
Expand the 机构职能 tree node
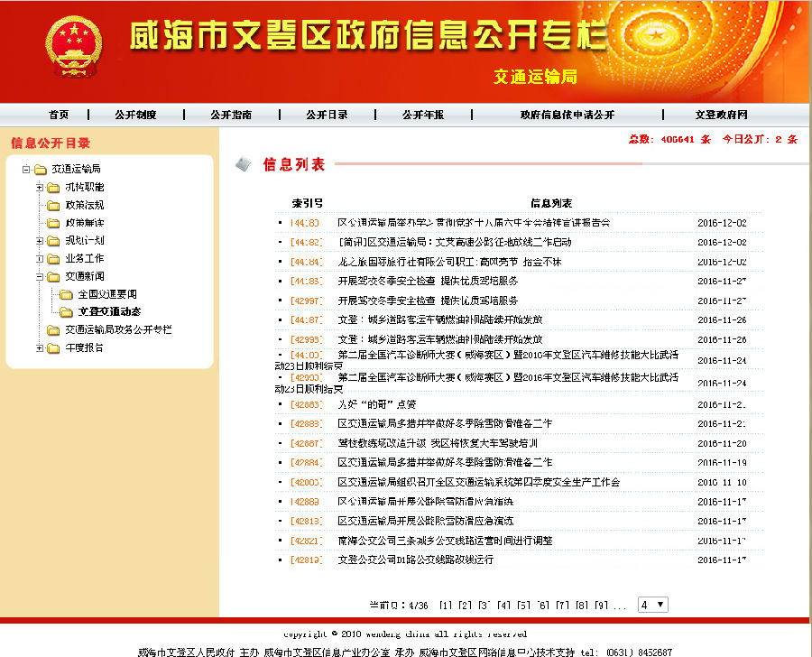[40, 186]
